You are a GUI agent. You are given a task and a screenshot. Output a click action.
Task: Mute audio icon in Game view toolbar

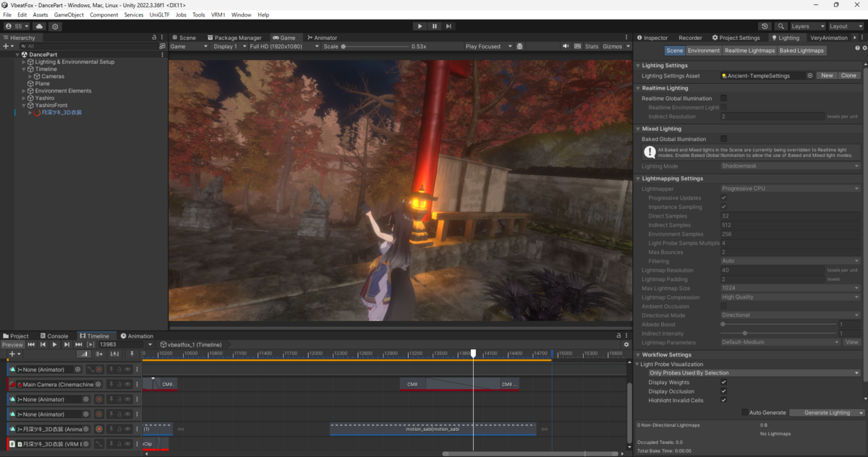coord(566,46)
